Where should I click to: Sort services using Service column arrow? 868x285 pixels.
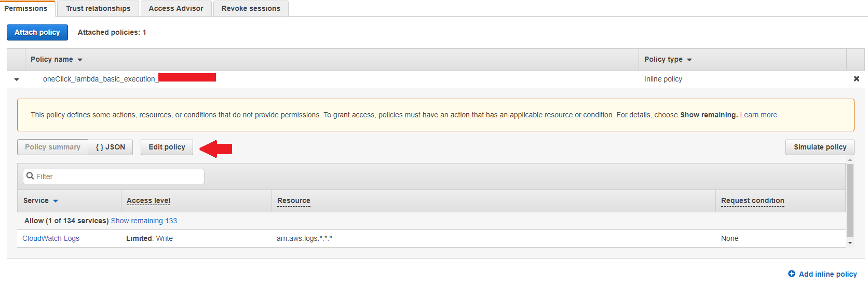56,201
